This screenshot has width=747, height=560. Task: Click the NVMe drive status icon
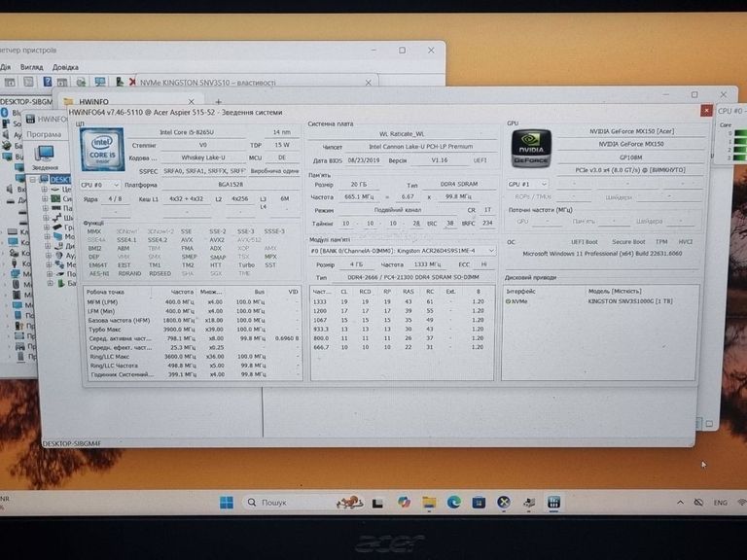(x=509, y=301)
